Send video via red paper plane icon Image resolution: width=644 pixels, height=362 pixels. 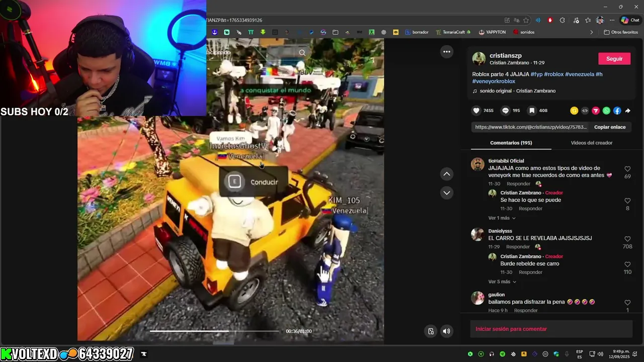(x=596, y=111)
